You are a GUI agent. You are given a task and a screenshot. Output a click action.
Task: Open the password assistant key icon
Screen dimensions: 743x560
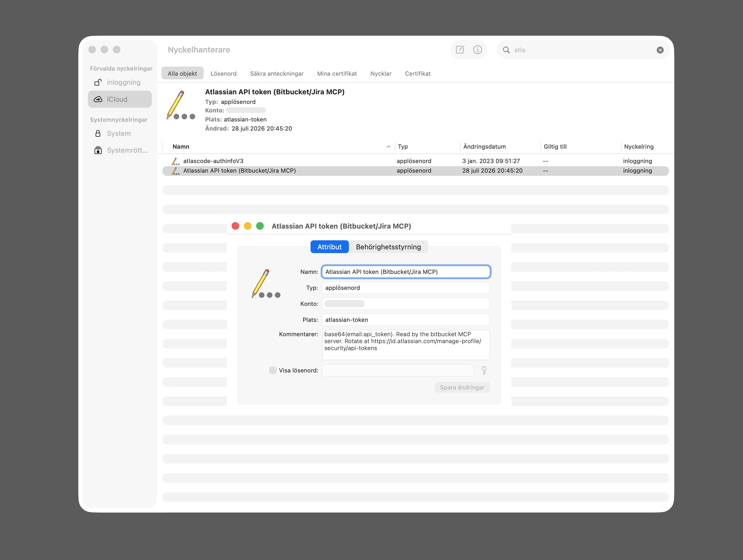[x=484, y=370]
